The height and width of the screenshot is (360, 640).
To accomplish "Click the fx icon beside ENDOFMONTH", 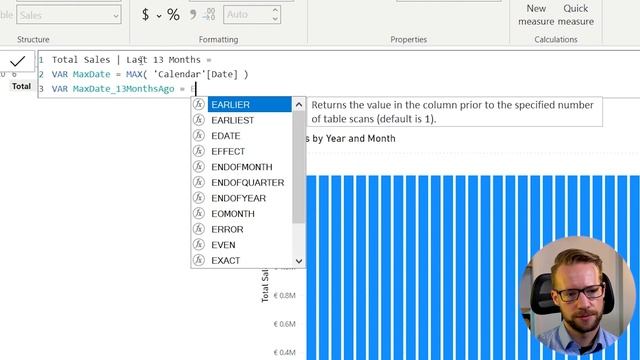I will pos(199,167).
